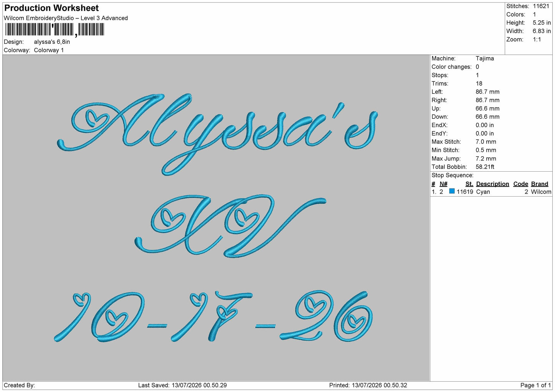
Task: Click the 'Stop Sequence:' label
Action: pyautogui.click(x=452, y=175)
